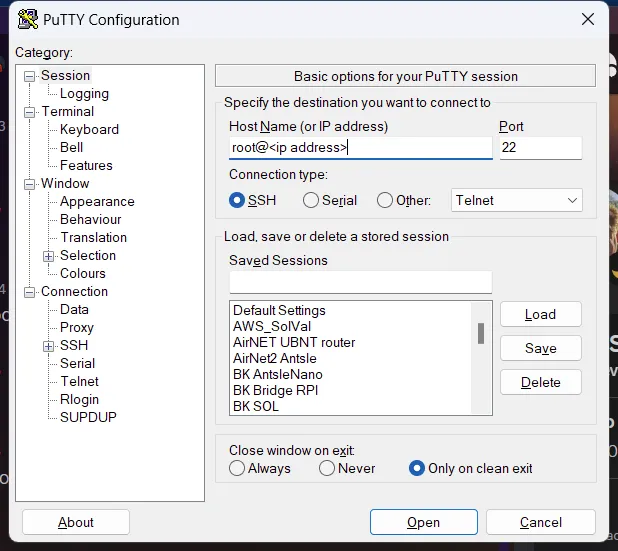Screen dimensions: 618x551
Task: Click the Cancel button
Action: pyautogui.click(x=541, y=522)
